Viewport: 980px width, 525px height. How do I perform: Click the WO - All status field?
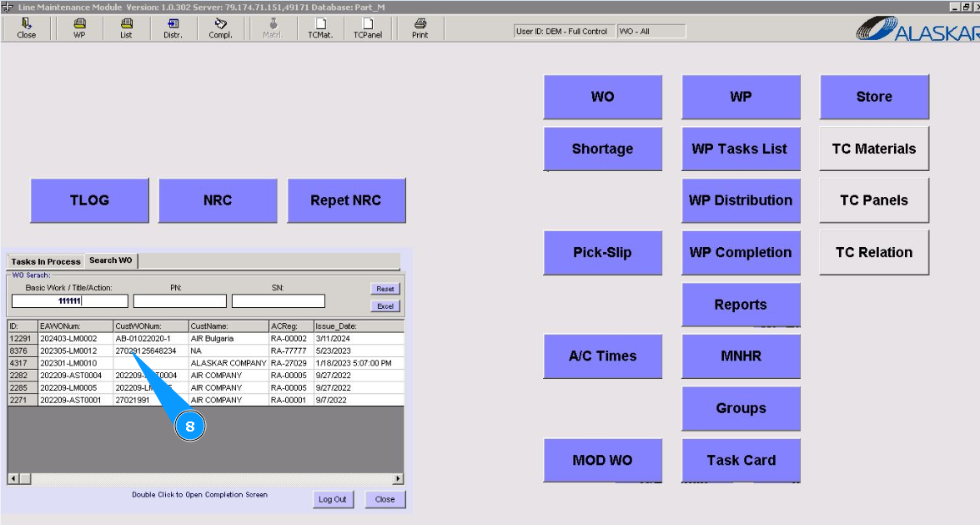[x=651, y=31]
